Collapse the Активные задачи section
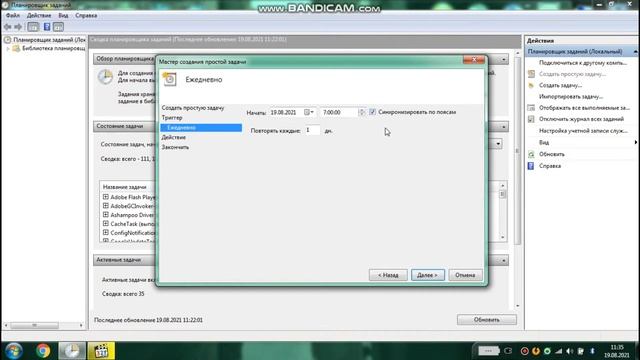 coord(504,260)
